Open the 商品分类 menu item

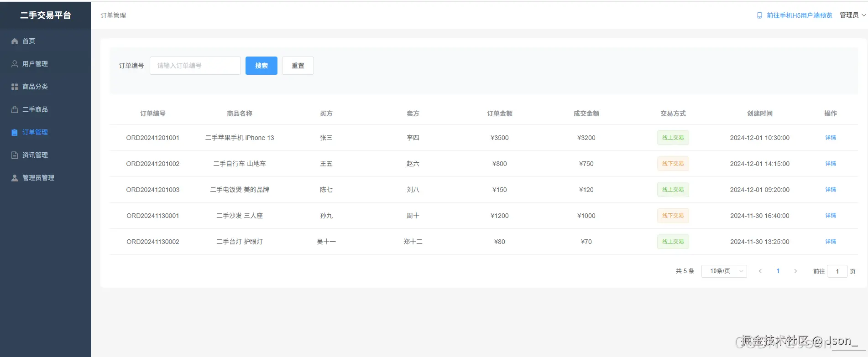tap(46, 87)
